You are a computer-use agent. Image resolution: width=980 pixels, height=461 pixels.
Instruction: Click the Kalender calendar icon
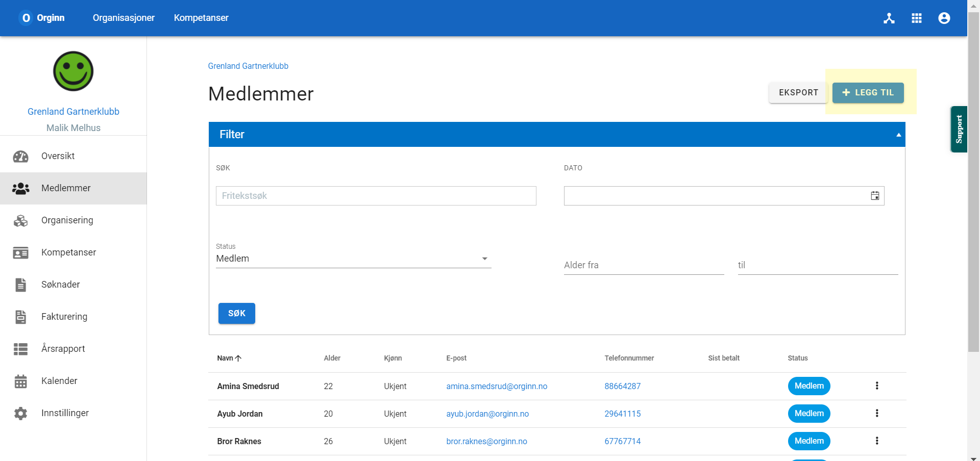21,381
